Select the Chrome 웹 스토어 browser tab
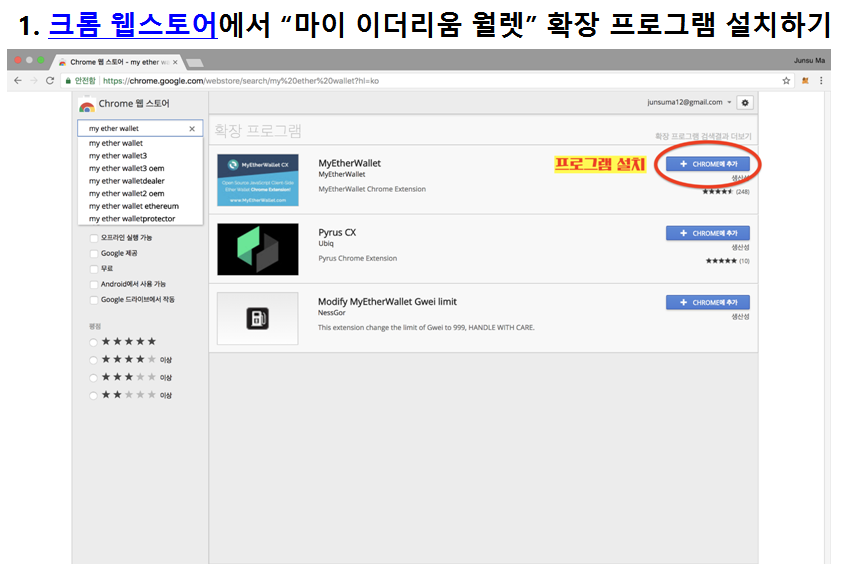The image size is (862, 565). [x=117, y=62]
